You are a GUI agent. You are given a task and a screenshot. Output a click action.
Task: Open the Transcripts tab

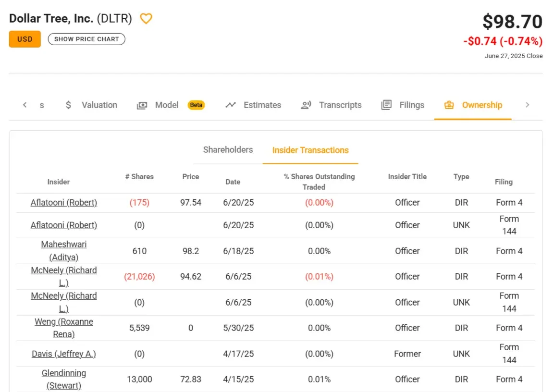331,105
